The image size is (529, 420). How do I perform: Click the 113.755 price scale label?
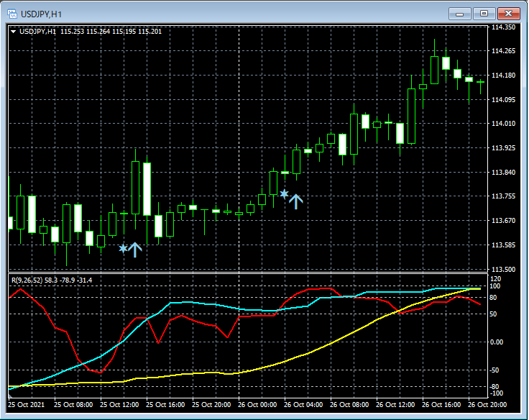point(503,196)
